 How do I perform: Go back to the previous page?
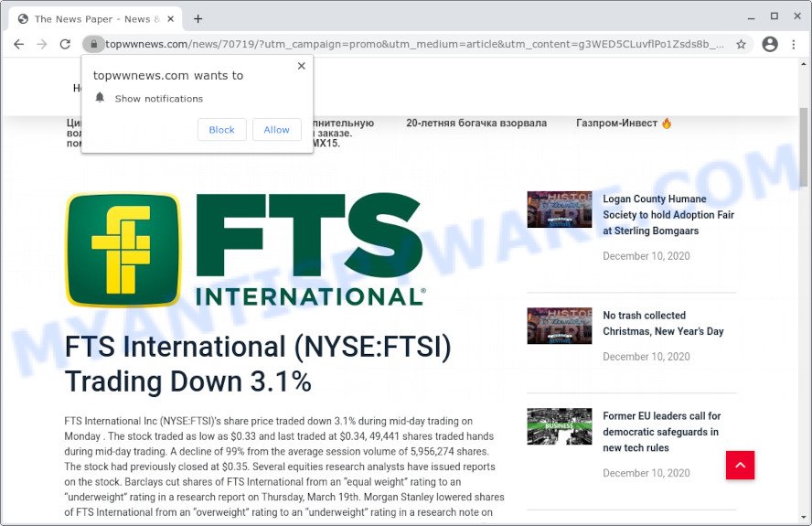18,44
